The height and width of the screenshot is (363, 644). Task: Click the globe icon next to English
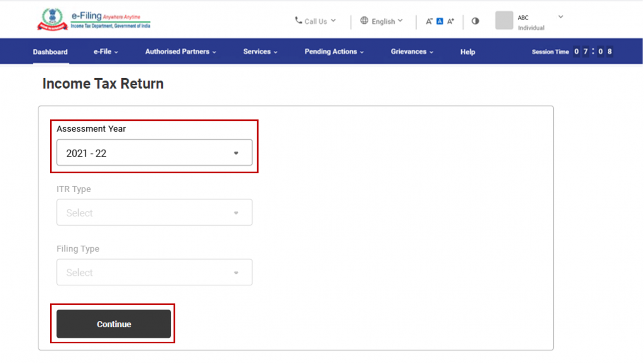pyautogui.click(x=365, y=21)
